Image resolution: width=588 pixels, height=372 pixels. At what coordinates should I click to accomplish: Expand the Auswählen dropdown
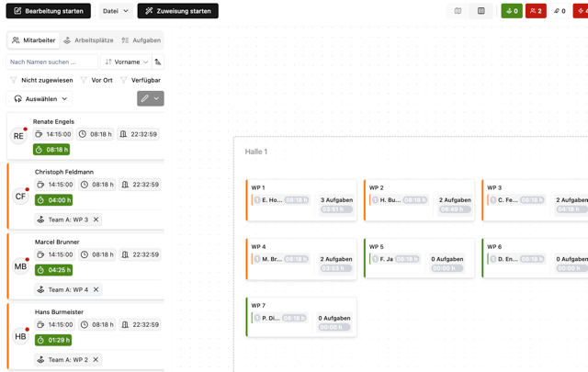[40, 98]
